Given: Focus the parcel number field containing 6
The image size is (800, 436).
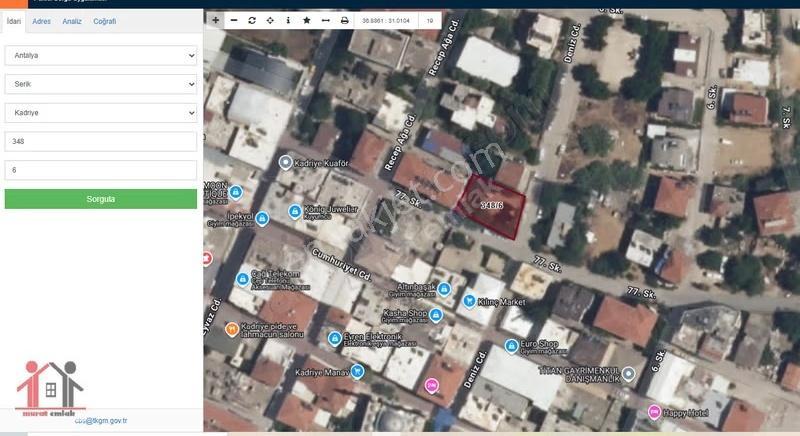Looking at the screenshot, I should click(101, 170).
